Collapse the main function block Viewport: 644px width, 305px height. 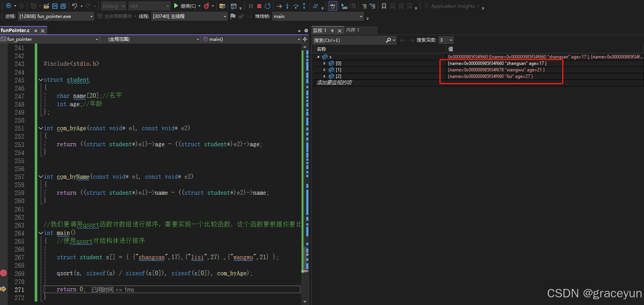pos(41,233)
